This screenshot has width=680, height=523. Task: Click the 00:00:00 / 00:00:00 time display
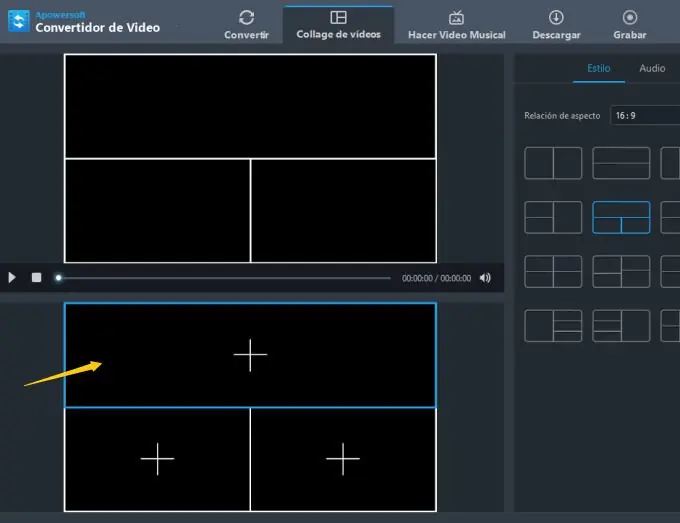(436, 278)
